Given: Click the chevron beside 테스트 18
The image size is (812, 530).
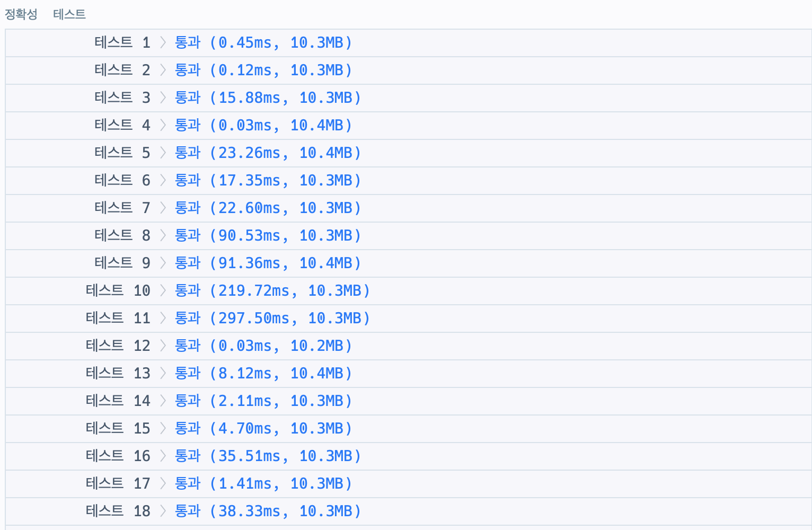Looking at the screenshot, I should pos(163,511).
